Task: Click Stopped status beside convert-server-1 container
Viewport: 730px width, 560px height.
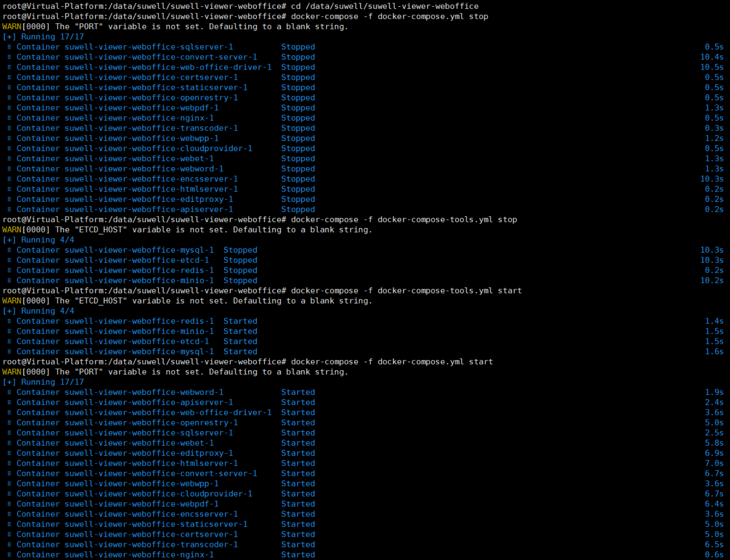Action: click(298, 57)
